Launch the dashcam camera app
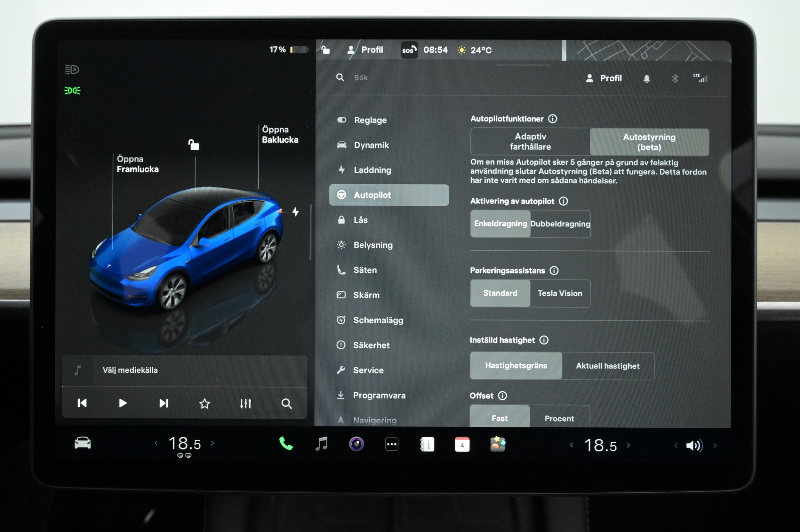This screenshot has width=800, height=532. [x=356, y=444]
